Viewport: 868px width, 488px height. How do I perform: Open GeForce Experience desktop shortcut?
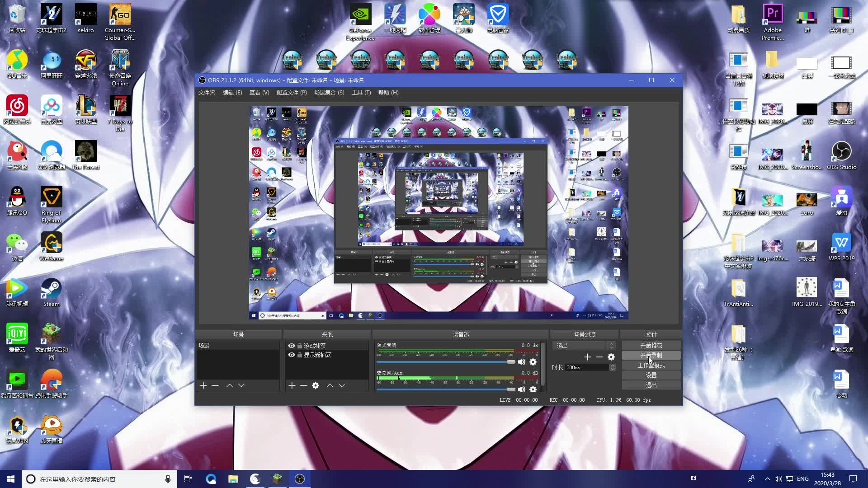coord(360,22)
